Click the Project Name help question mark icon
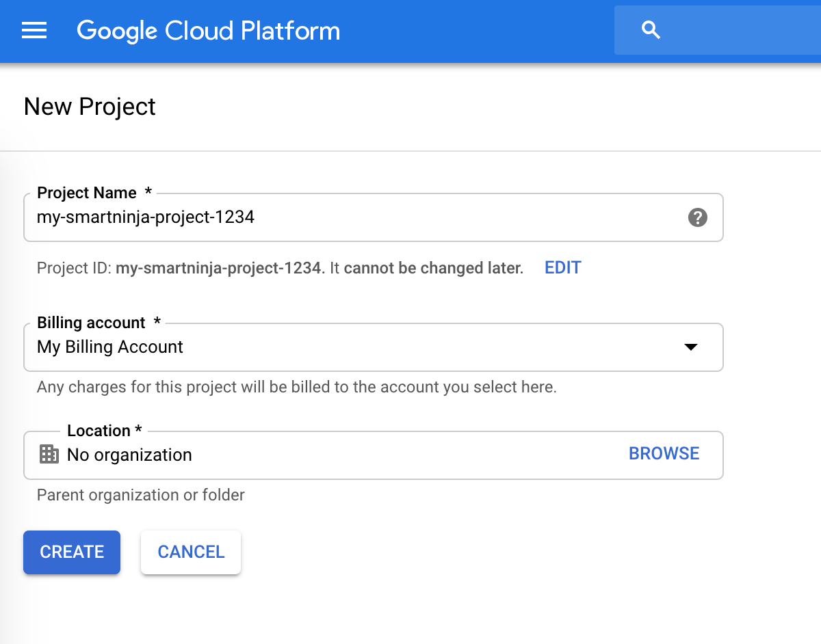Image resolution: width=821 pixels, height=644 pixels. click(x=697, y=217)
